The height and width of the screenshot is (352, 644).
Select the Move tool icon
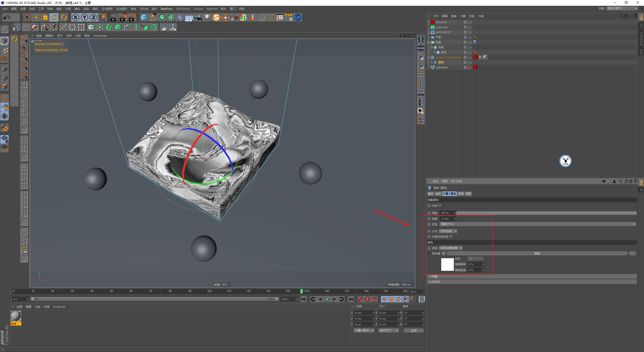(x=36, y=17)
